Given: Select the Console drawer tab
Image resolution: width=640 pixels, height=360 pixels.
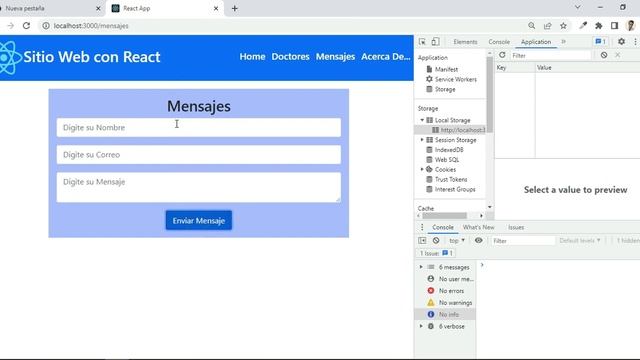Looking at the screenshot, I should coord(443,227).
